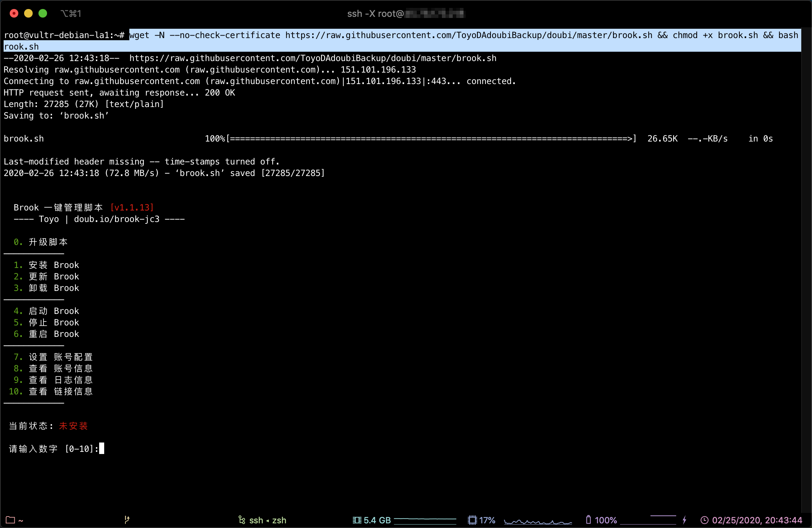Click the 72.8 MB/s saved line
This screenshot has width=812, height=528.
point(164,173)
